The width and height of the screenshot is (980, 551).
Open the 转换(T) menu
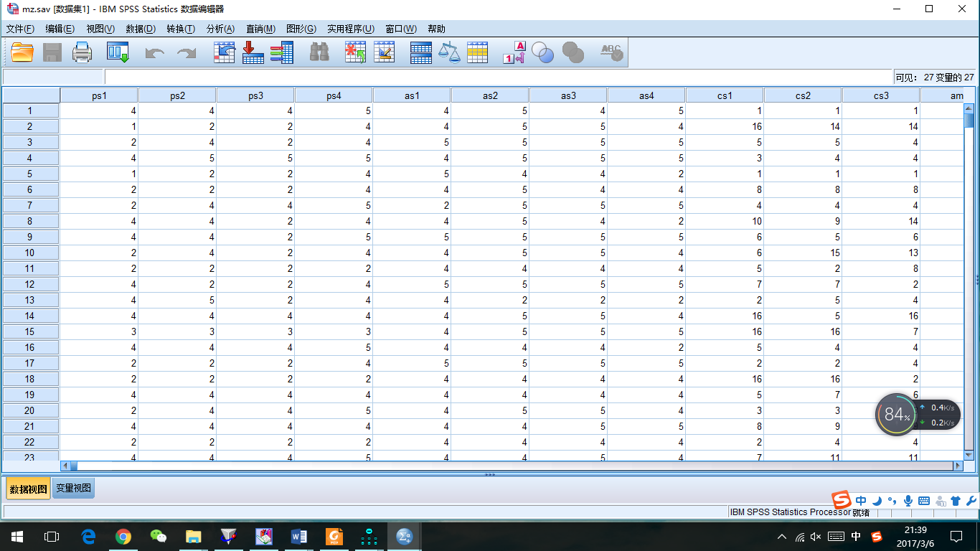coord(181,29)
